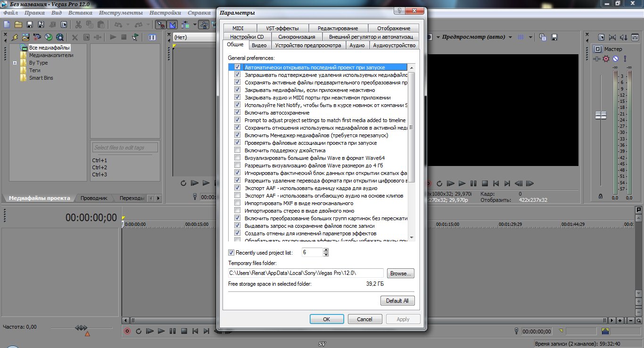The width and height of the screenshot is (644, 348).
Task: Click the cut scissors toolbar icon
Action: tap(78, 25)
